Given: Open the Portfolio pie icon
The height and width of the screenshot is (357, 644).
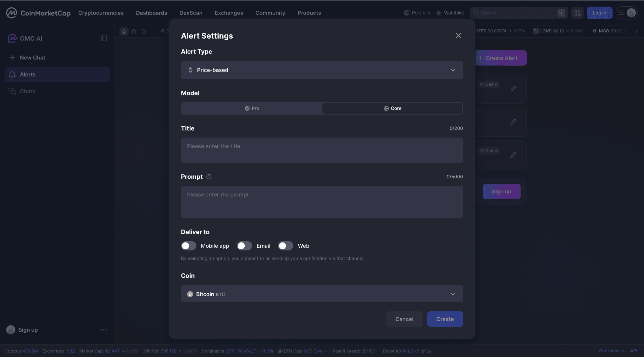Looking at the screenshot, I should pyautogui.click(x=407, y=13).
